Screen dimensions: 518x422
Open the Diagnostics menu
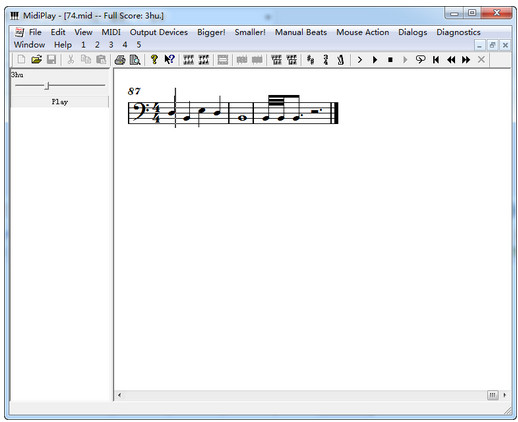tap(458, 32)
